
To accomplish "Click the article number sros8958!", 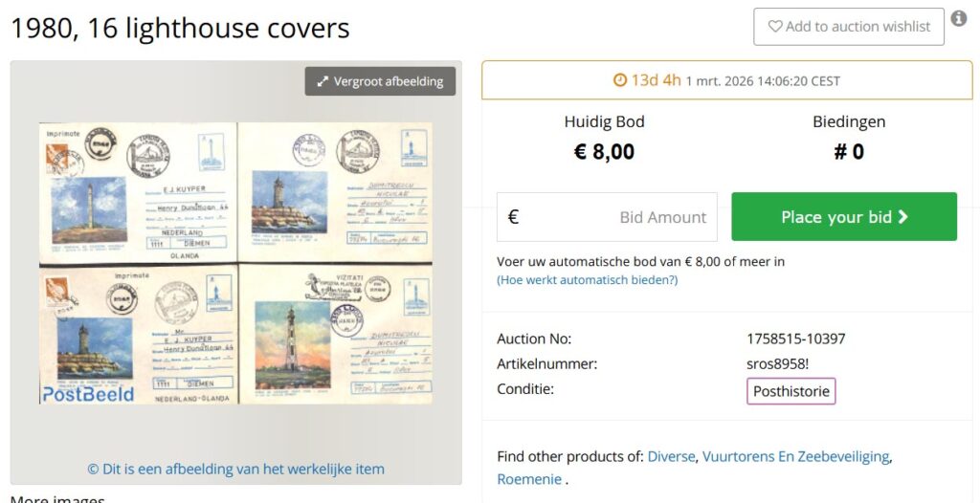I will tap(777, 364).
